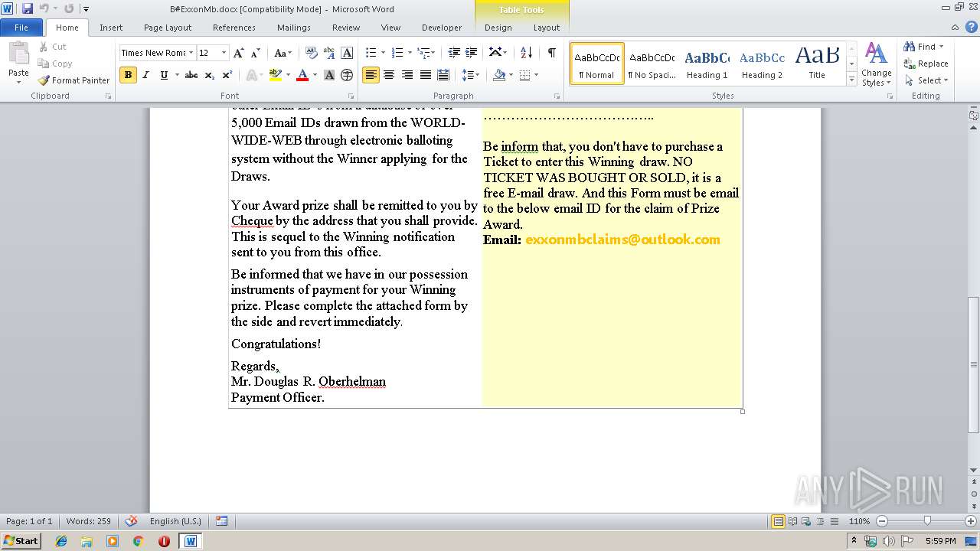Screen dimensions: 980x551
Task: Clear formatting with eraser icon
Action: click(311, 53)
